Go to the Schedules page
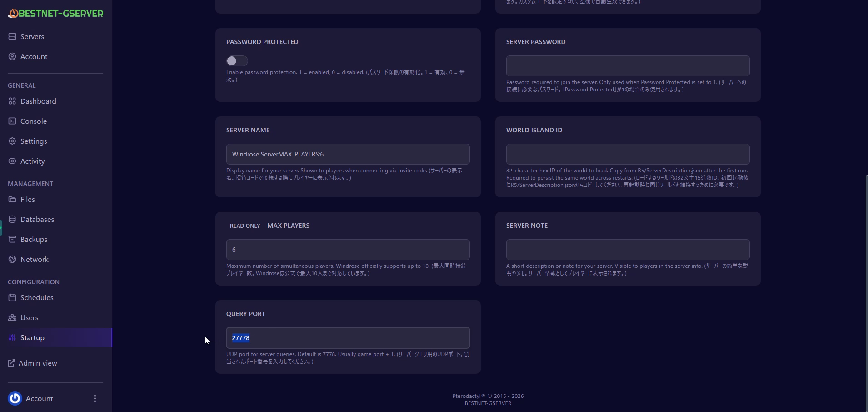This screenshot has width=868, height=412. [37, 297]
